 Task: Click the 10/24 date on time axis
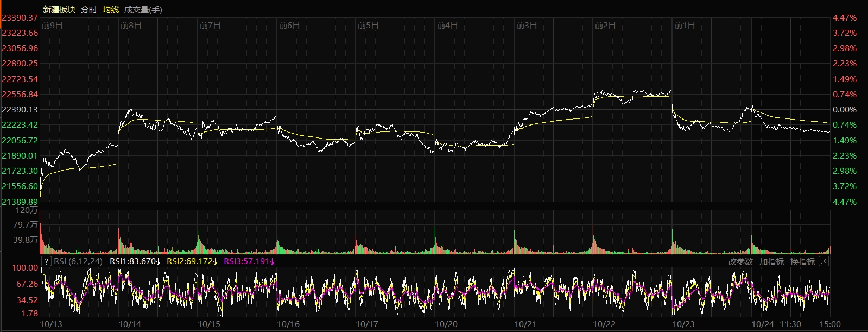(762, 324)
